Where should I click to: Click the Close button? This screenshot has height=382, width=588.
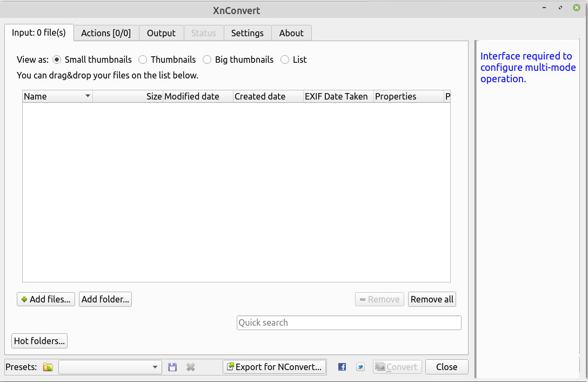(446, 367)
